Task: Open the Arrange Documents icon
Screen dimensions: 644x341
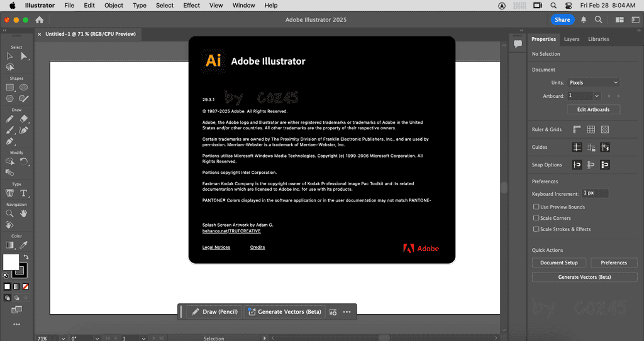Action: tap(619, 19)
